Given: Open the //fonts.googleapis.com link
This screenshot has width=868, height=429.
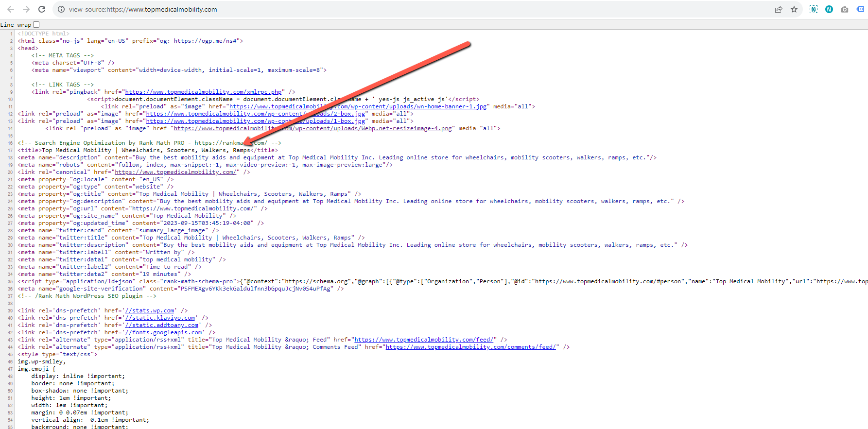Looking at the screenshot, I should pyautogui.click(x=163, y=332).
